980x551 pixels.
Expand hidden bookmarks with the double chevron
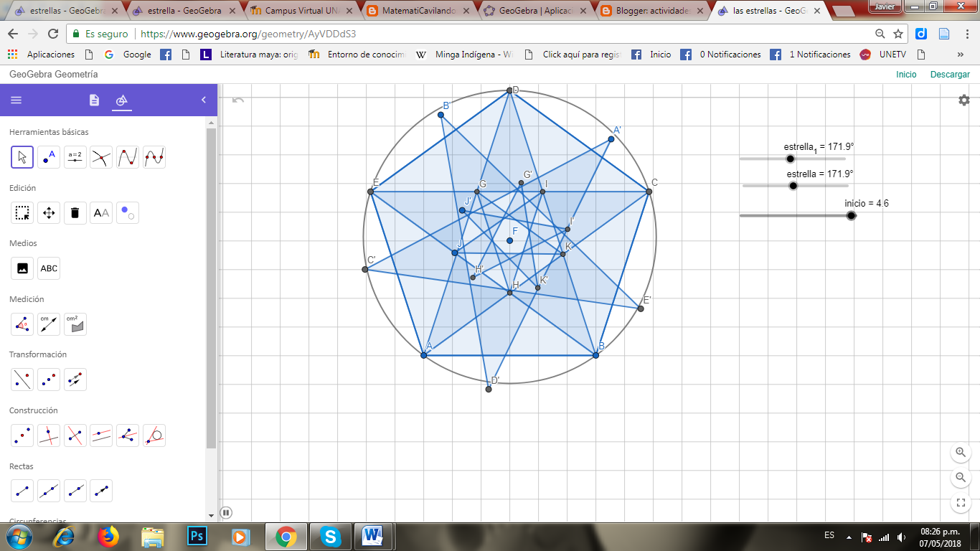tap(960, 54)
